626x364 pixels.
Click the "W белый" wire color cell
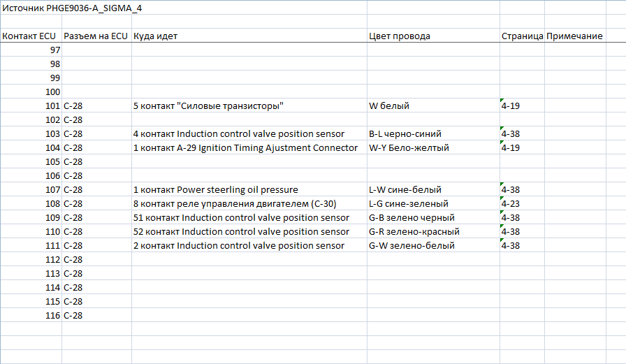coord(389,106)
